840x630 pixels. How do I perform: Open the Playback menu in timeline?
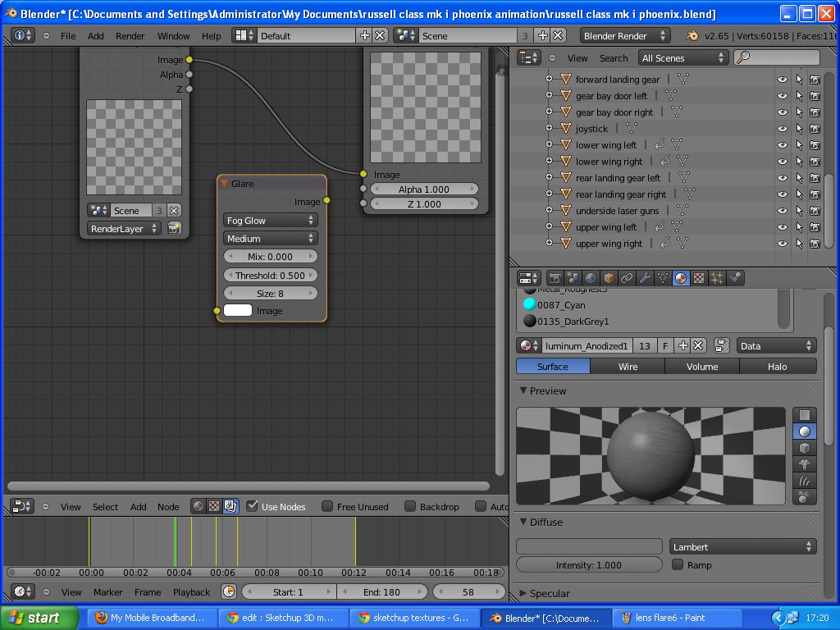tap(191, 591)
